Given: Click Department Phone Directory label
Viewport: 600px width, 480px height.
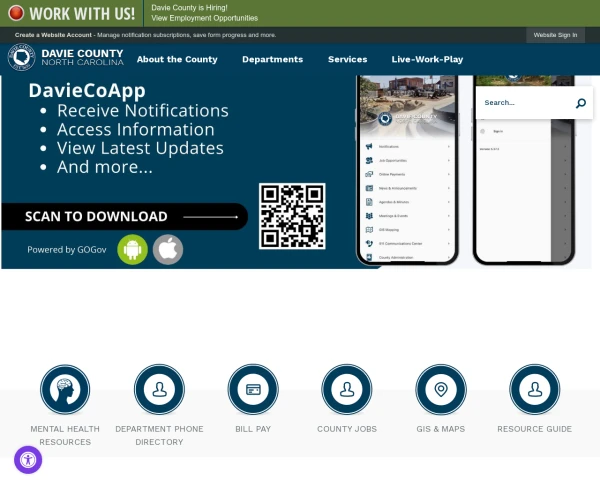Looking at the screenshot, I should (159, 436).
